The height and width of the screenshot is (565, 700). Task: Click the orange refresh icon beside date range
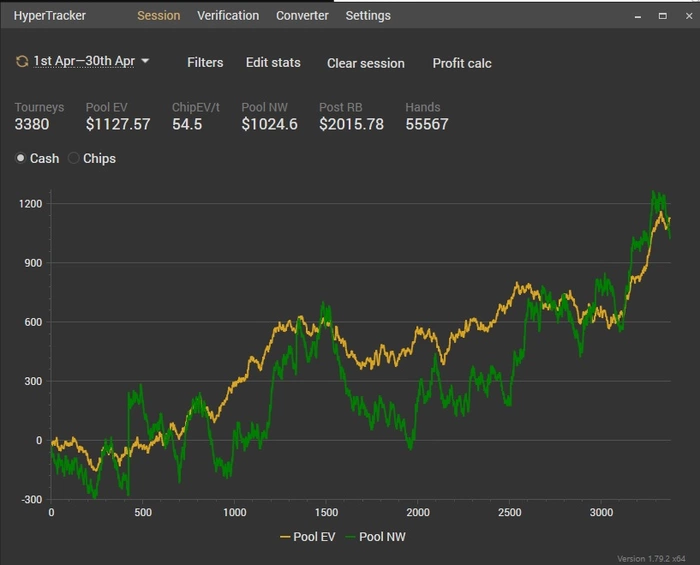point(22,61)
